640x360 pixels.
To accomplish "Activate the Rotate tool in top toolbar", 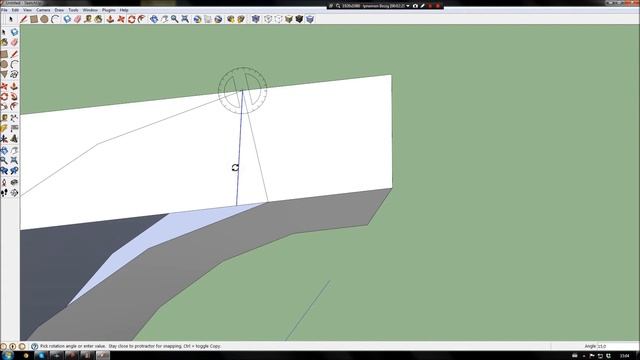I will tap(131, 19).
